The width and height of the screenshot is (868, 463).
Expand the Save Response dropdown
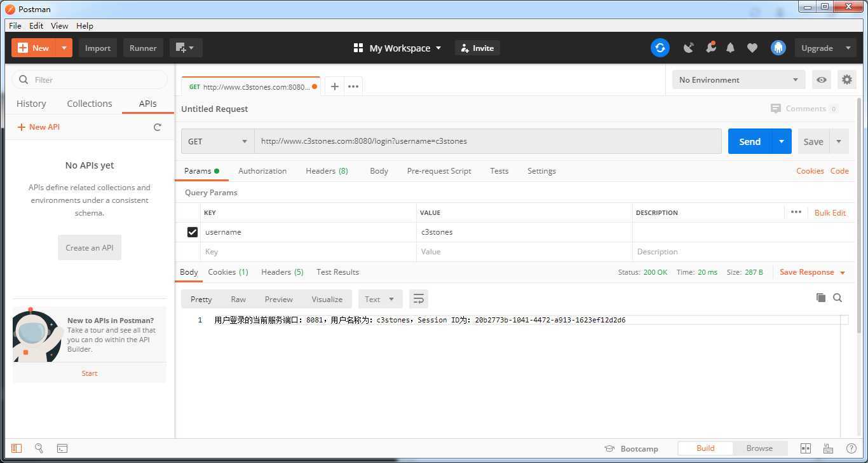click(843, 273)
